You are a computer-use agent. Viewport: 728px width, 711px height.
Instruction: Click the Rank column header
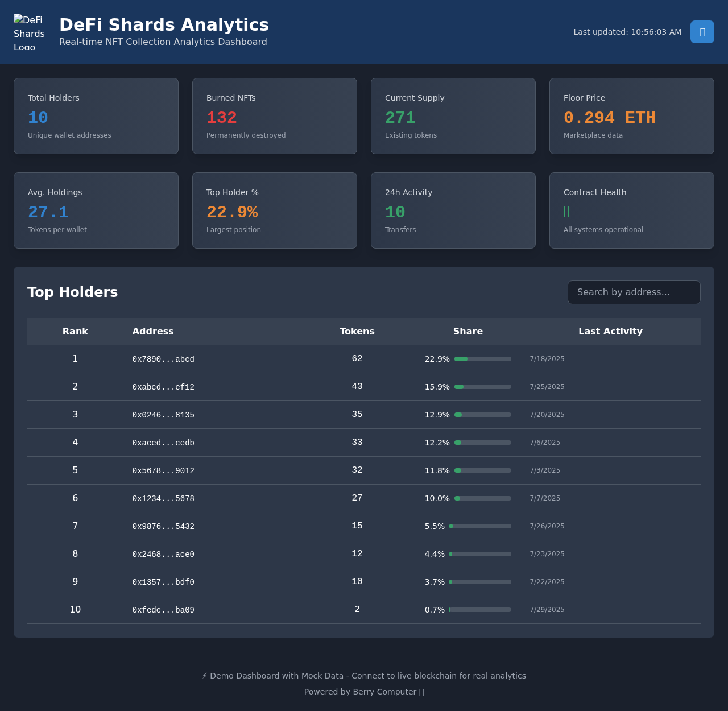(x=75, y=331)
